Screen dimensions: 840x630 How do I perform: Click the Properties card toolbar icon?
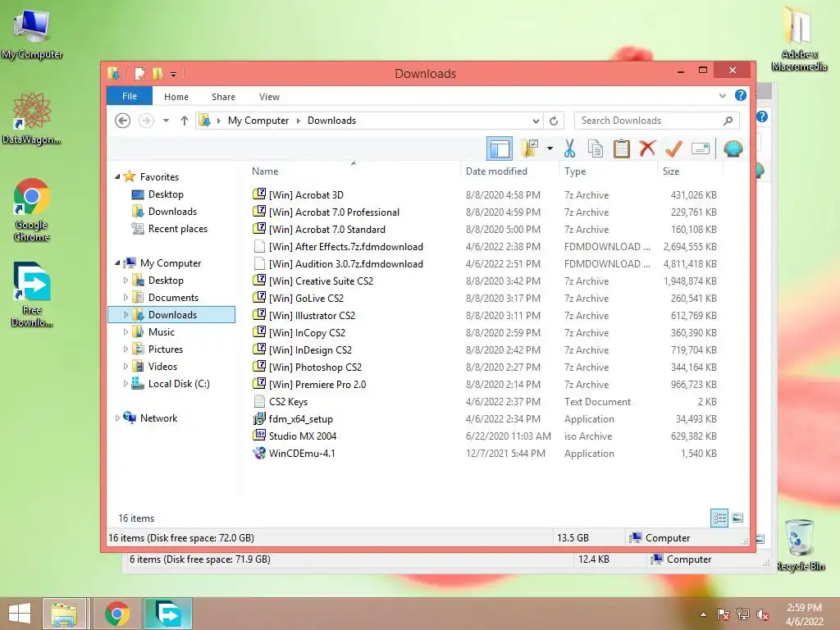click(701, 148)
